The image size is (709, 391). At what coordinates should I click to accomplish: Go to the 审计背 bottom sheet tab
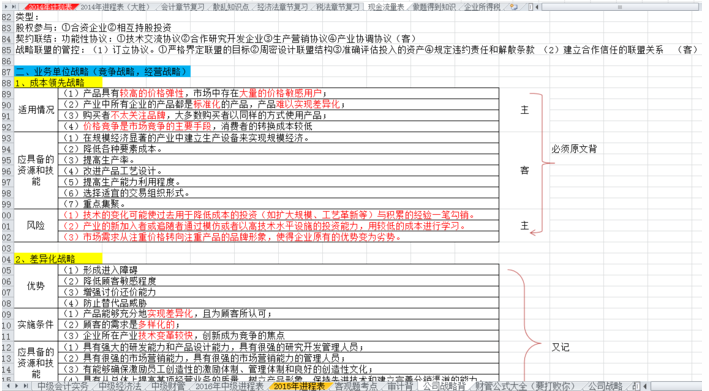coord(400,386)
